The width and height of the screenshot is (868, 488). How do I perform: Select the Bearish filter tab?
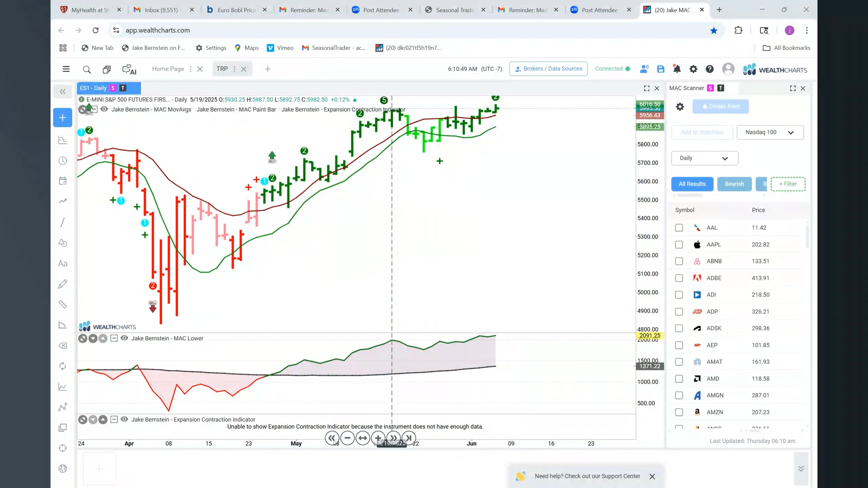click(734, 184)
